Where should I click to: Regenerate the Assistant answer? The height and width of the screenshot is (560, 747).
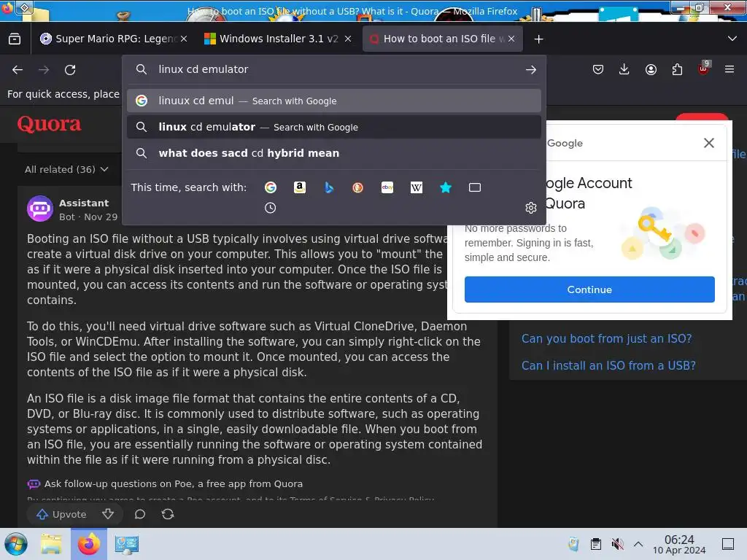click(x=168, y=514)
